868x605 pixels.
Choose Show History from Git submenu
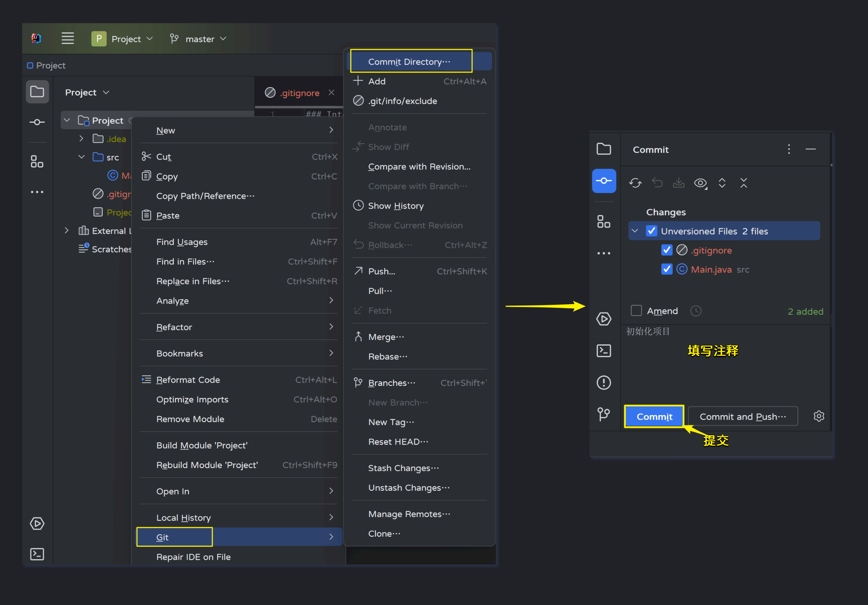395,206
